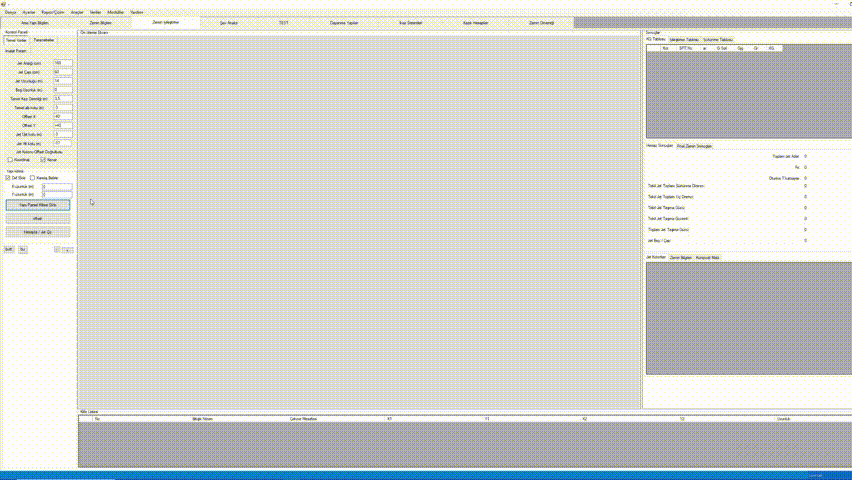Open the Modüller menu
Viewport: 852px width, 480px height.
pyautogui.click(x=115, y=12)
